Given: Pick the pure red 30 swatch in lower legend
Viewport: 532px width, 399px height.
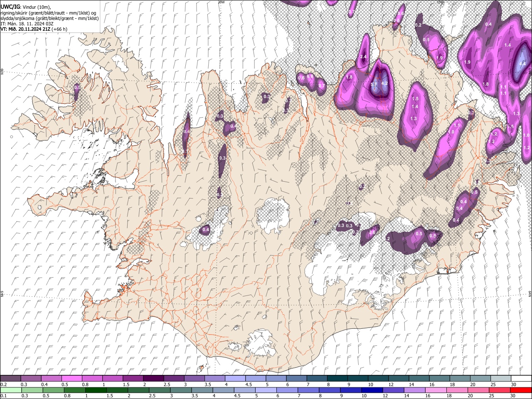Looking at the screenshot, I should (521, 390).
